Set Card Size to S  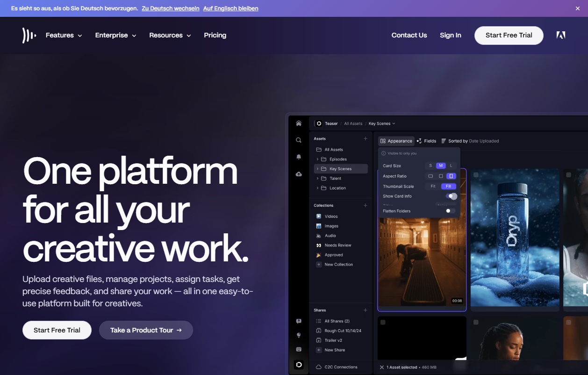point(430,166)
